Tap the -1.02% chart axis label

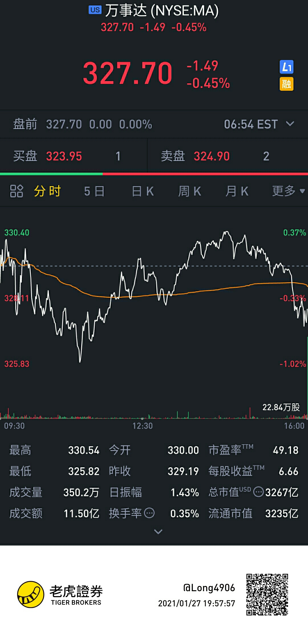pyautogui.click(x=293, y=364)
